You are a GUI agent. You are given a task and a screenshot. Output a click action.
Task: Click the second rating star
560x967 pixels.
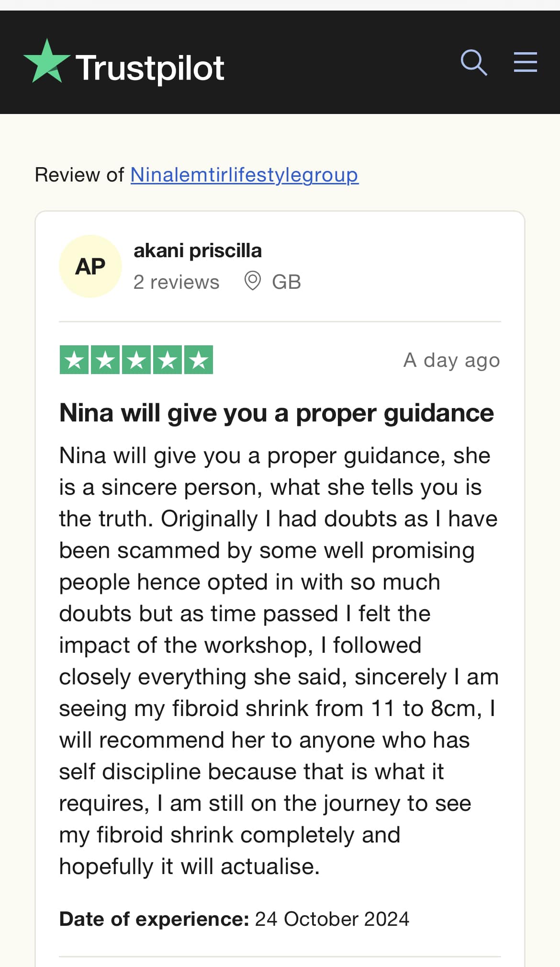pos(105,360)
